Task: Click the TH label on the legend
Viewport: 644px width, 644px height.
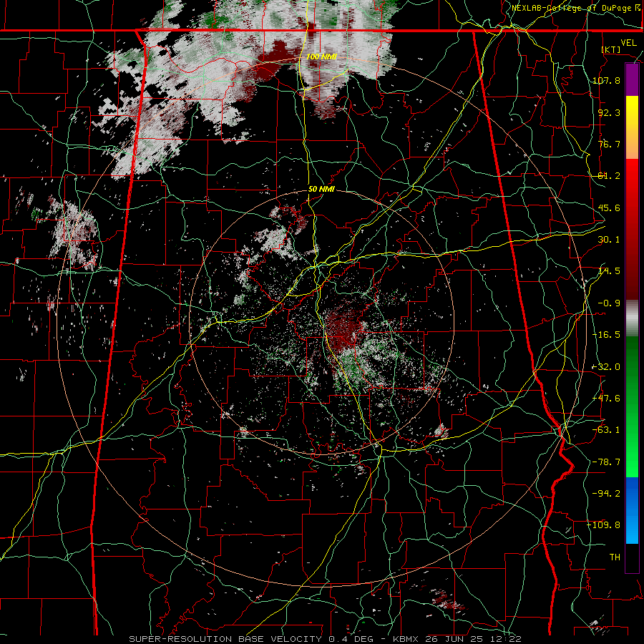Action: (615, 557)
